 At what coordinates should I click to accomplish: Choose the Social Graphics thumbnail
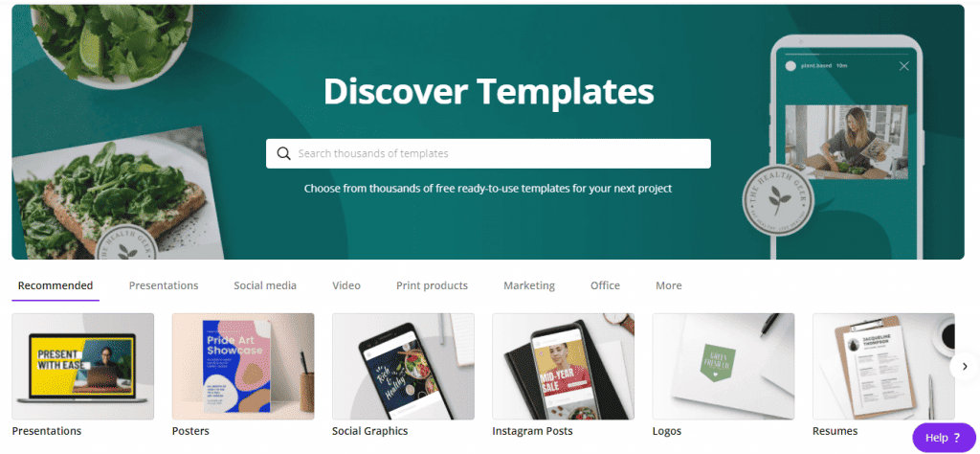coord(403,367)
